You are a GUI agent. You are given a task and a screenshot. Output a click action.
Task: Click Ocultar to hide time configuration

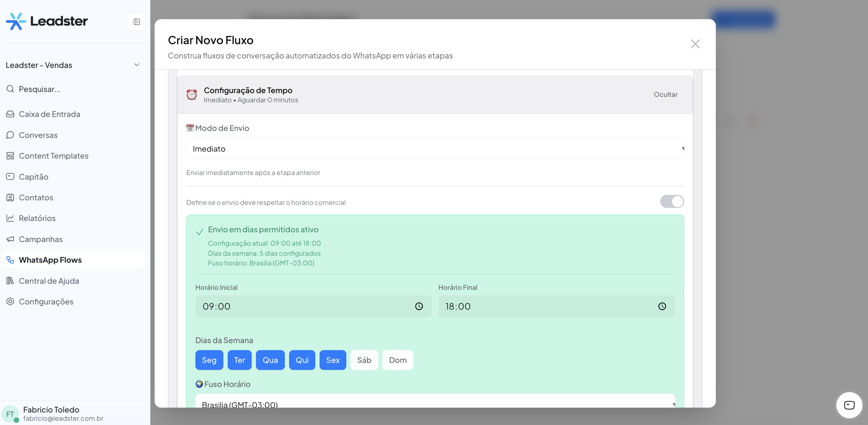tap(665, 95)
